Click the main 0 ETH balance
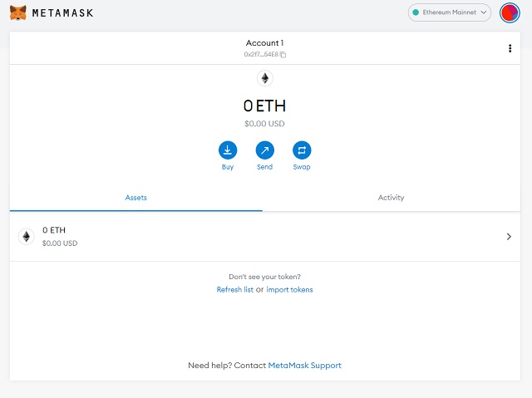532x398 pixels. coord(264,106)
